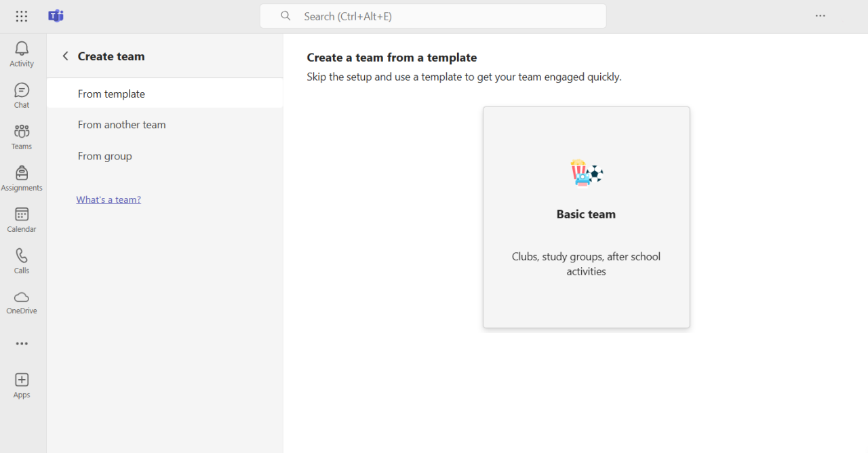Select the From group option
Screen dimensions: 868x453
click(x=165, y=156)
